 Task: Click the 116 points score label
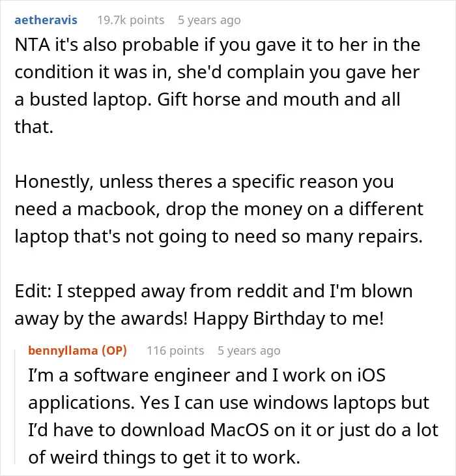point(175,351)
